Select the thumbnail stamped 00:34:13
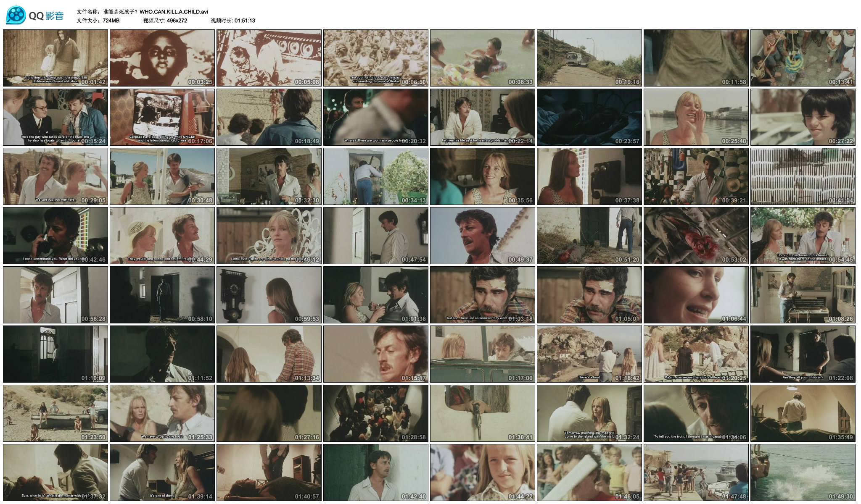This screenshot has width=861, height=504. [375, 176]
